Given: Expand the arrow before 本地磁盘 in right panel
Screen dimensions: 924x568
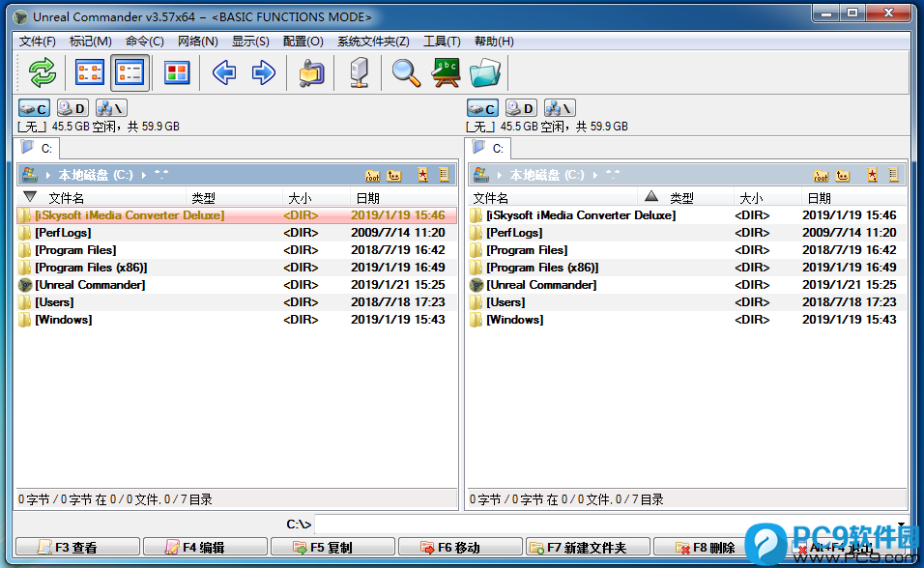Looking at the screenshot, I should [499, 176].
